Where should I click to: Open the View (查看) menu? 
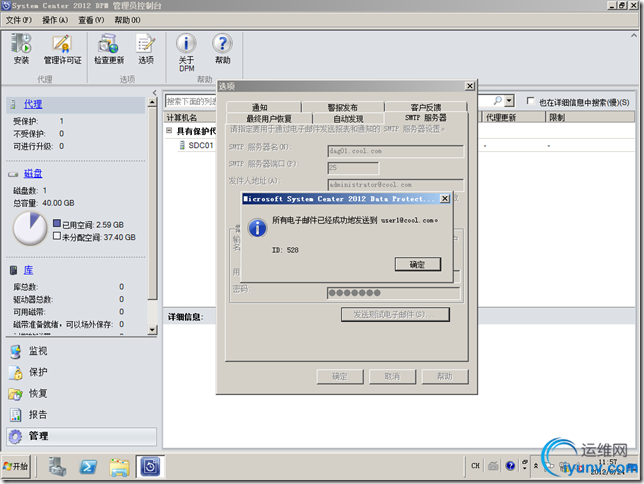click(x=91, y=20)
